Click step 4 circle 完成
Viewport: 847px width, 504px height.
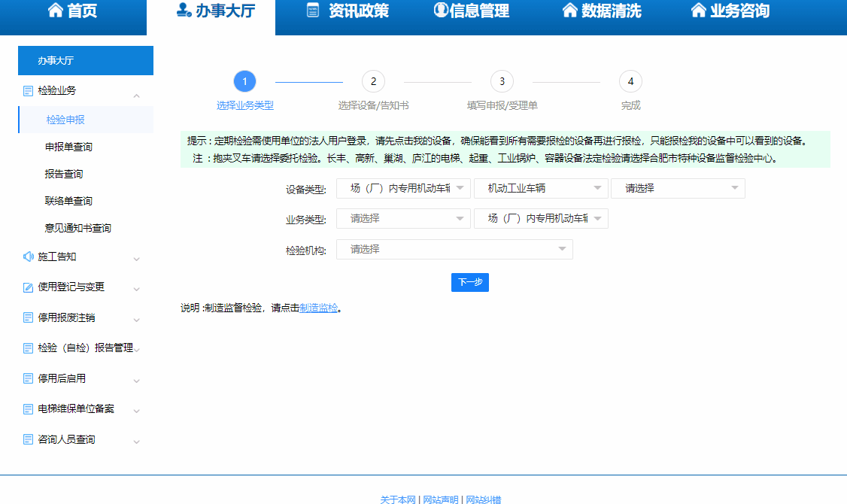point(630,81)
